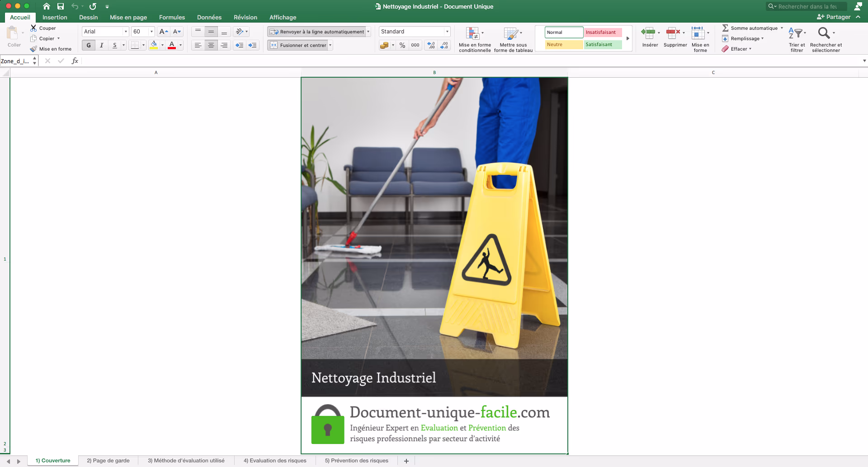
Task: Decrease font size with the smaller A
Action: (x=177, y=32)
